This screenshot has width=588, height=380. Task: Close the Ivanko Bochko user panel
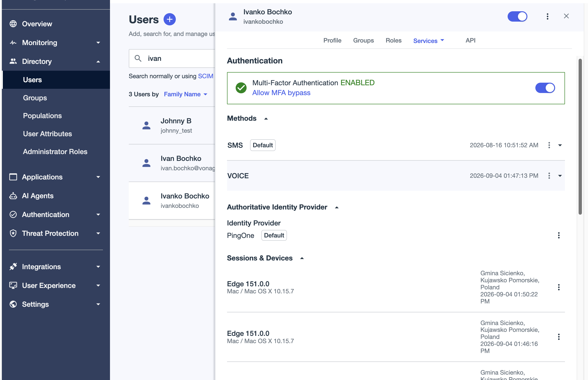(x=566, y=16)
